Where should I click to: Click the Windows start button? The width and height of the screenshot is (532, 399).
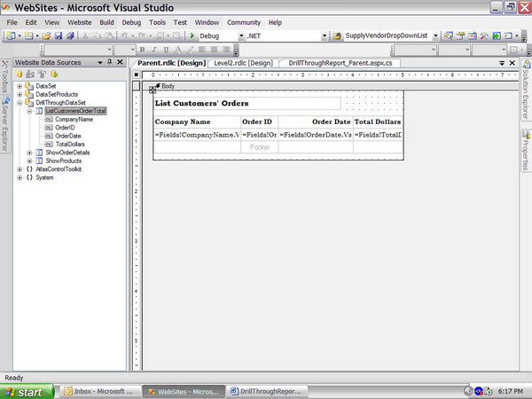(27, 392)
